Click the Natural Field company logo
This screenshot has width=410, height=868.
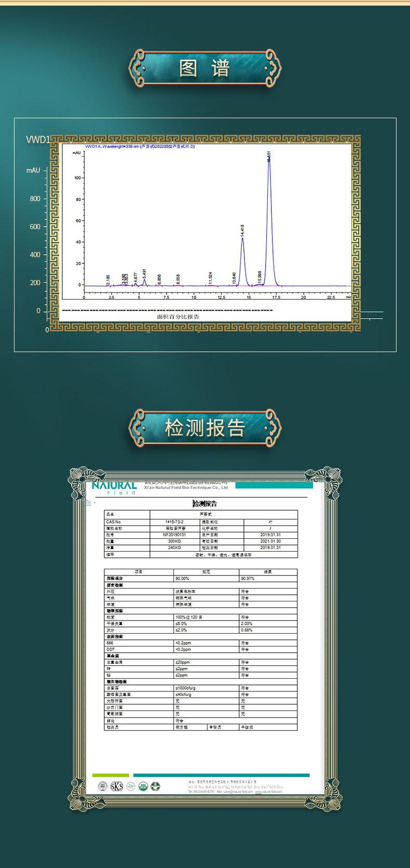114,487
